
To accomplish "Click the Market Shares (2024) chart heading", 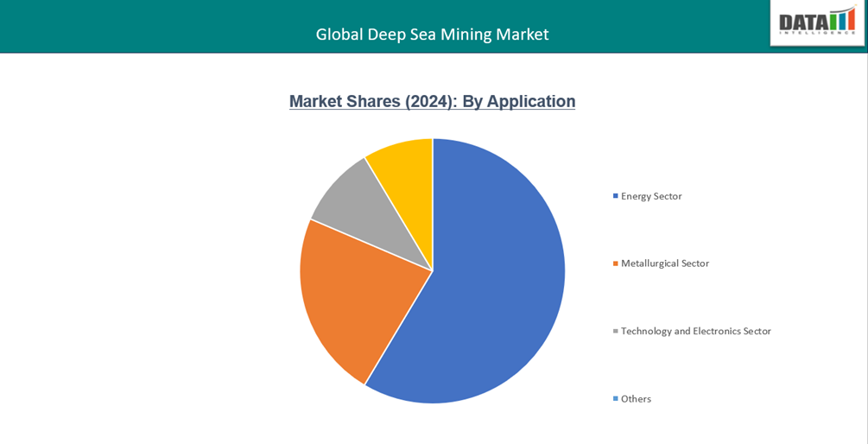I will (x=432, y=101).
